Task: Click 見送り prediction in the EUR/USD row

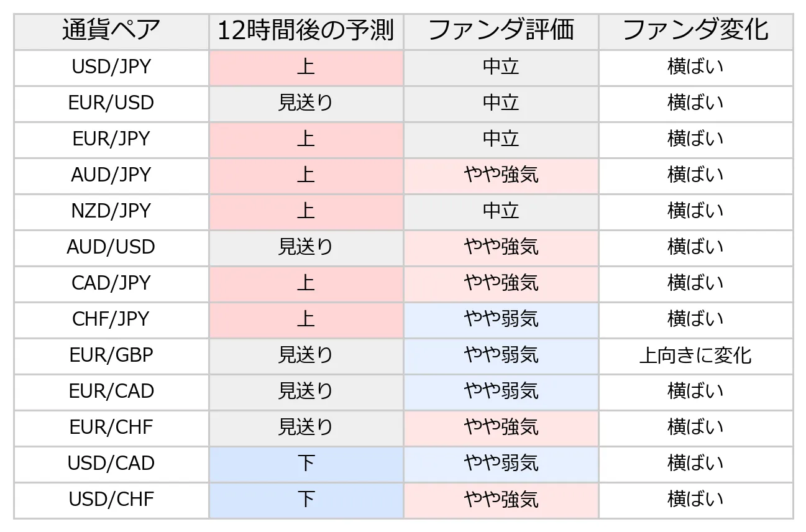Action: (306, 103)
